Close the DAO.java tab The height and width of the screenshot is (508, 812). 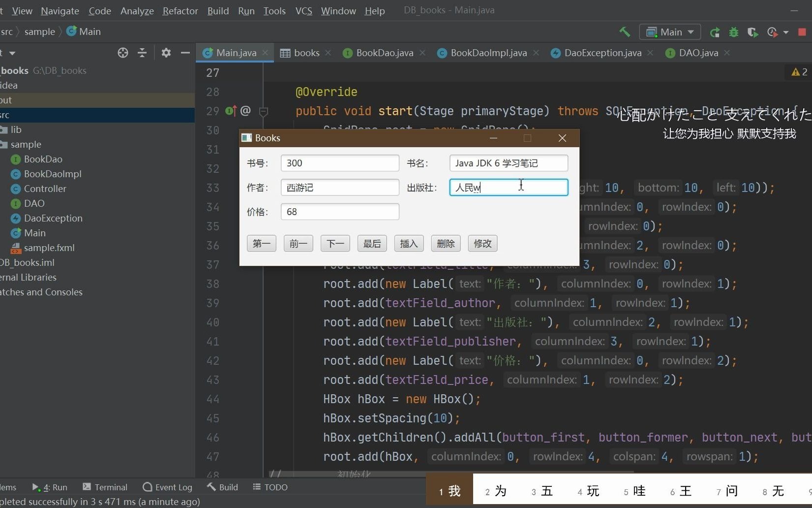click(x=727, y=53)
